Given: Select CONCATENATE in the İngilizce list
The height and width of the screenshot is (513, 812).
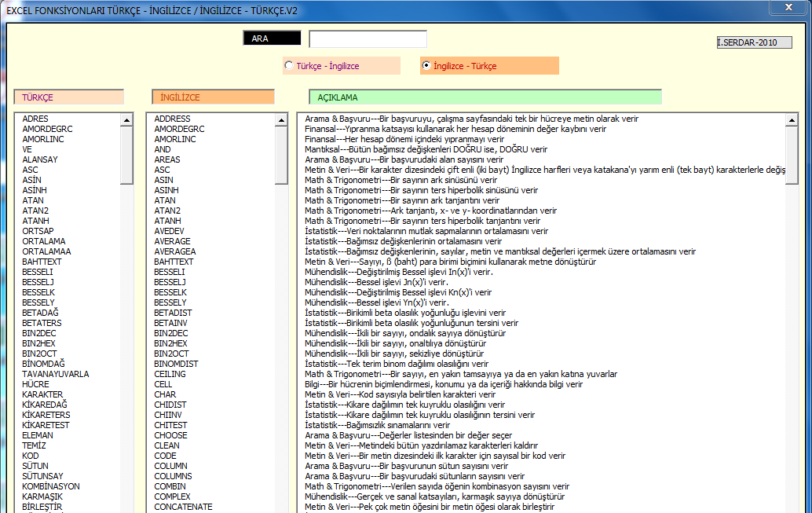Looking at the screenshot, I should pos(183,507).
